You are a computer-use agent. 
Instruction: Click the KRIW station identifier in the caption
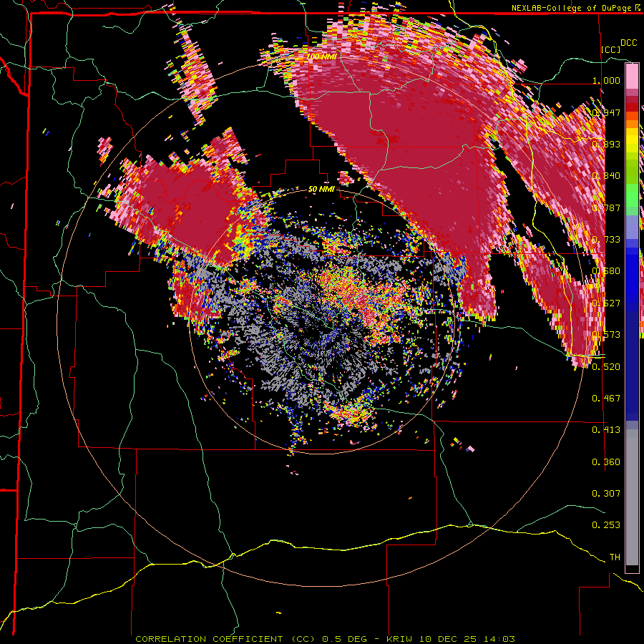click(399, 639)
